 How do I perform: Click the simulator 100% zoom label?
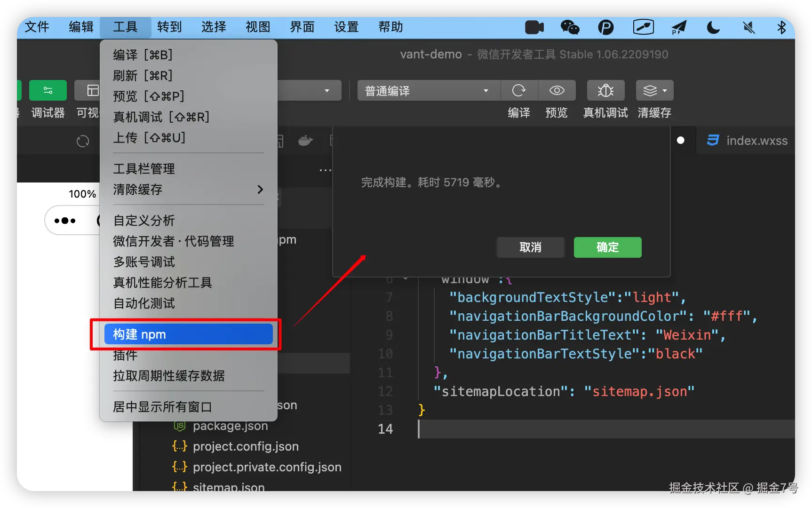point(82,194)
